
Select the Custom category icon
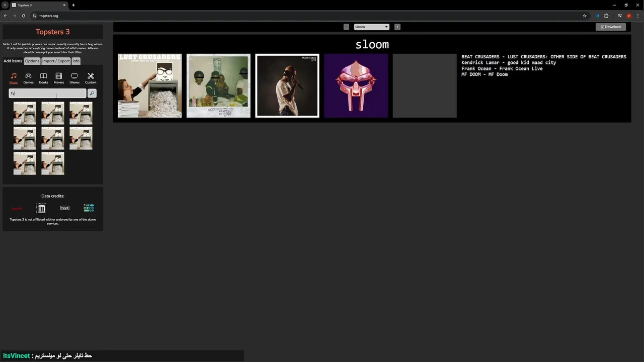(91, 78)
